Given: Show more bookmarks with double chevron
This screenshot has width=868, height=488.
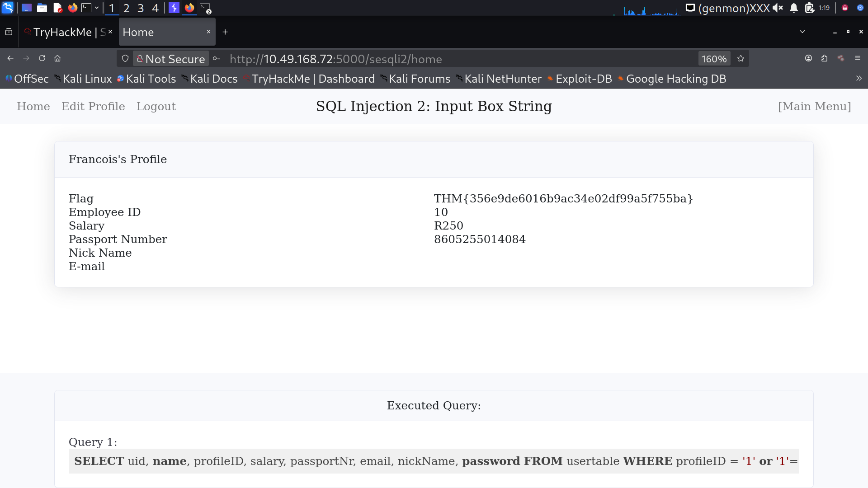Looking at the screenshot, I should (859, 79).
